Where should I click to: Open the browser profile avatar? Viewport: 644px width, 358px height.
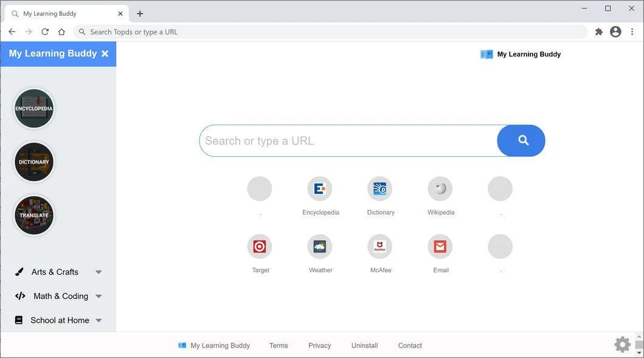coord(615,32)
